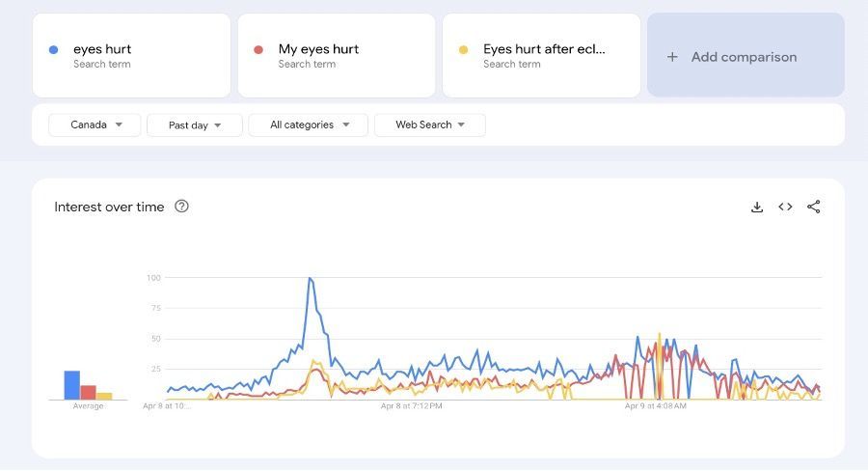Click the blue line peak at 100
This screenshot has width=868, height=471.
pos(310,278)
